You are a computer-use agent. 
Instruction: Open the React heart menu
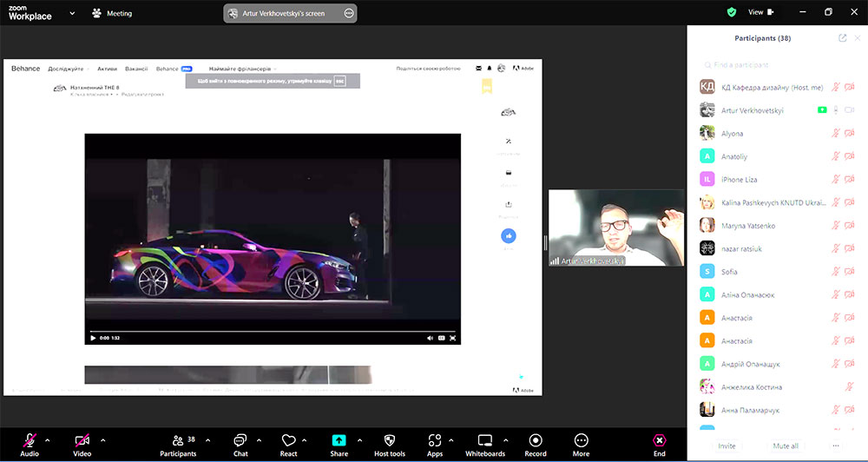pos(288,445)
